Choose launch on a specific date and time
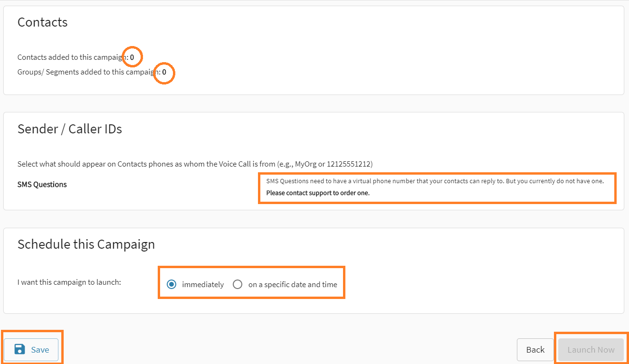This screenshot has width=629, height=364. tap(238, 284)
